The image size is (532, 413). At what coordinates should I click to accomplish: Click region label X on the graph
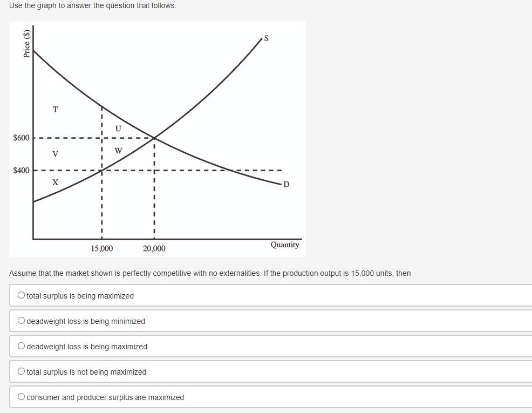pos(54,182)
